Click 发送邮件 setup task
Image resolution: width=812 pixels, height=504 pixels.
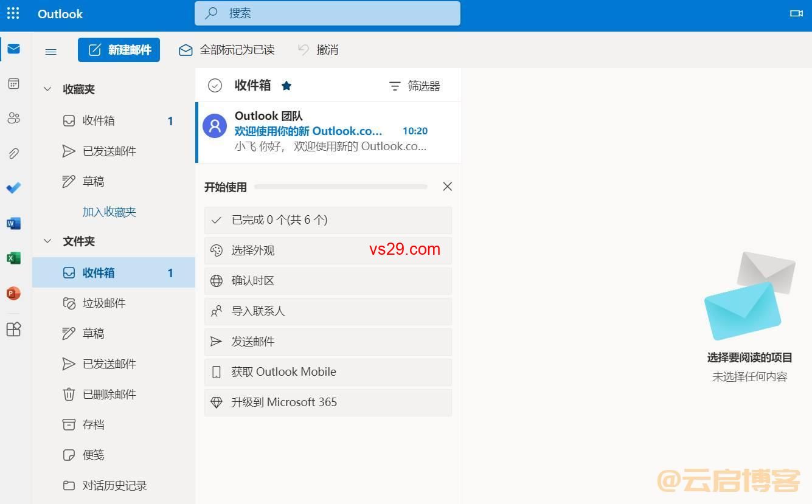point(328,342)
